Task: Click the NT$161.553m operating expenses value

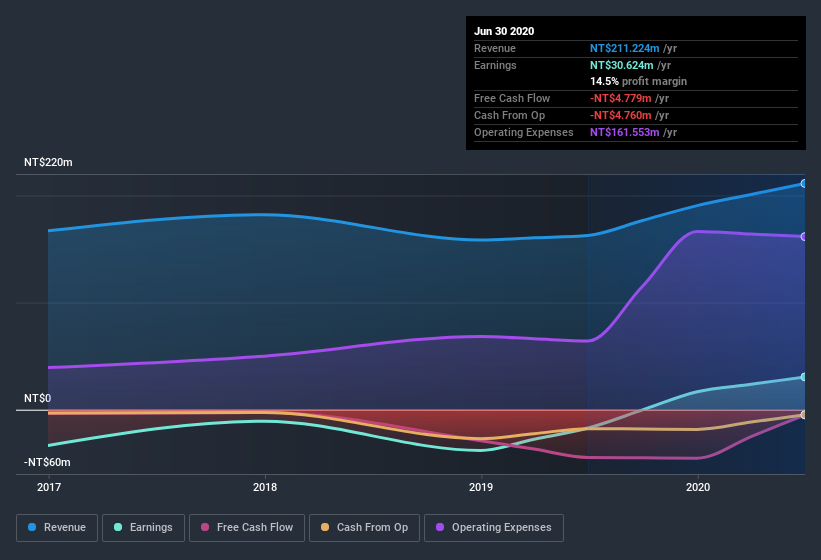Action: coord(624,132)
